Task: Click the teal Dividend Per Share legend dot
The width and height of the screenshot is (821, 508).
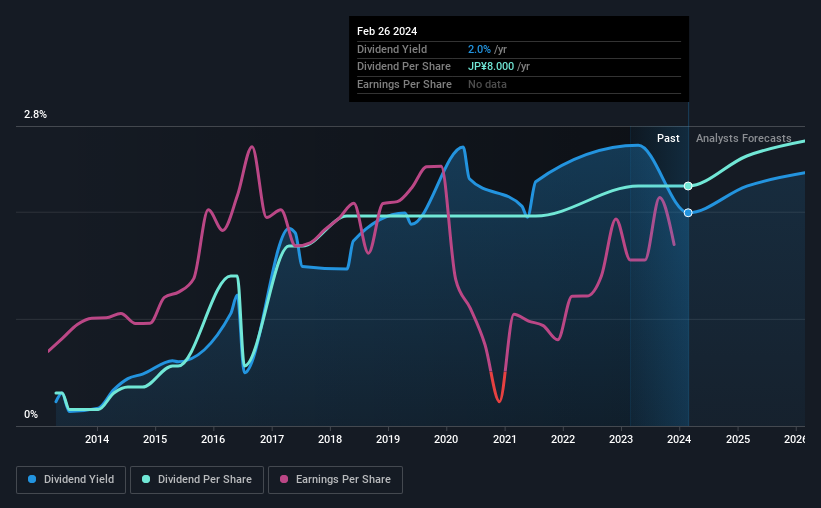Action: click(146, 479)
